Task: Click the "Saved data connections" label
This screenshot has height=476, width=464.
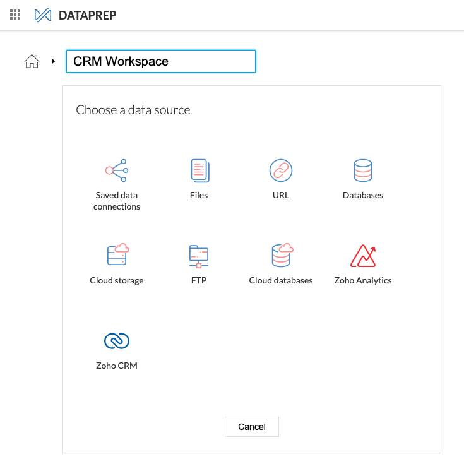Action: 117,201
